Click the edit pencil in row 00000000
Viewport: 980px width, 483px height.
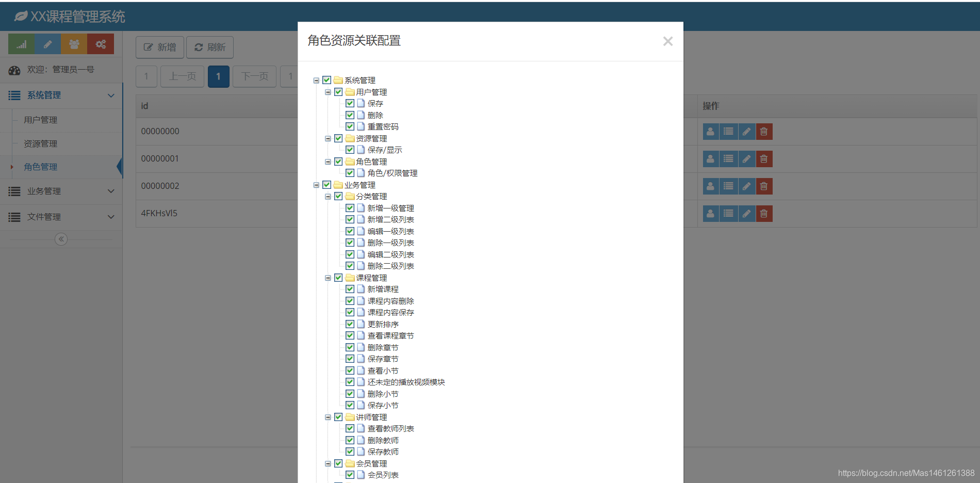[746, 132]
